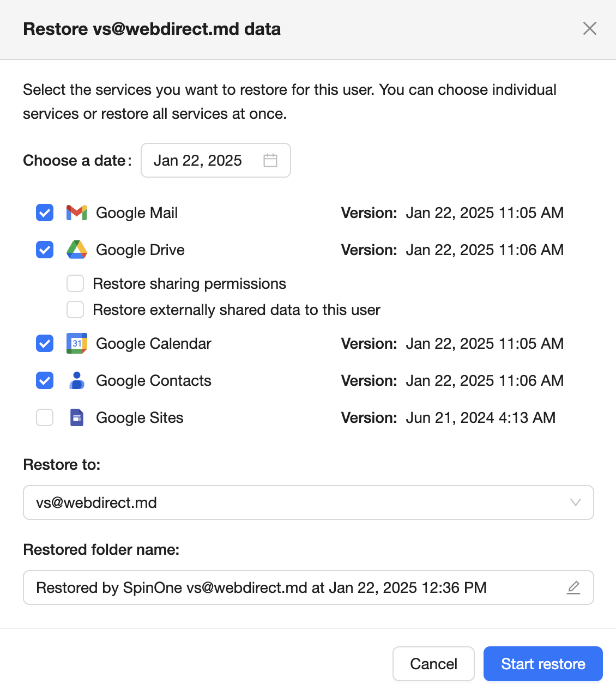Click the Restored folder name field
616x691 pixels.
(294, 587)
